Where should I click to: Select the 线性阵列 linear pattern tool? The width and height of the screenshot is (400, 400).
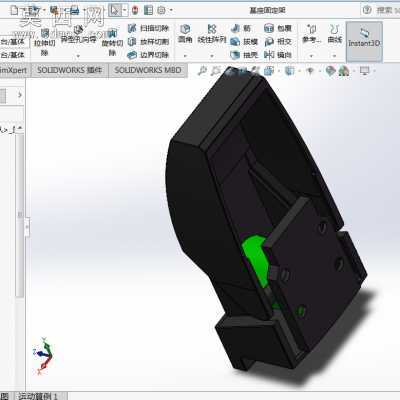point(212,34)
